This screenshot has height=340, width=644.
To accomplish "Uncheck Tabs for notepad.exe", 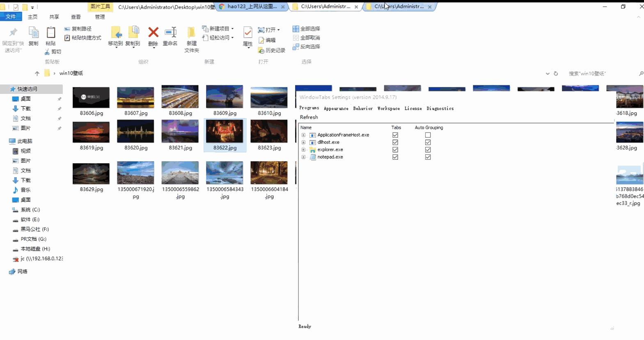I will click(x=395, y=157).
